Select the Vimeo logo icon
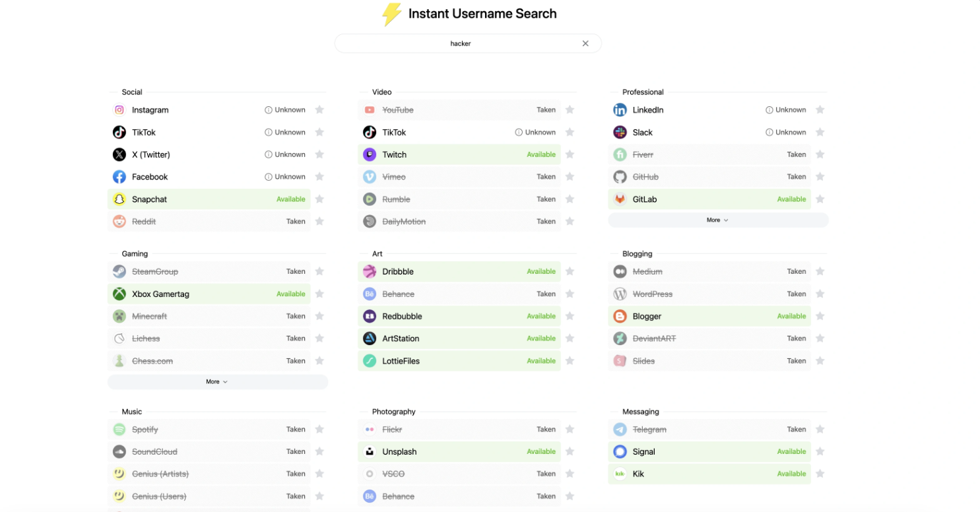 [x=370, y=177]
